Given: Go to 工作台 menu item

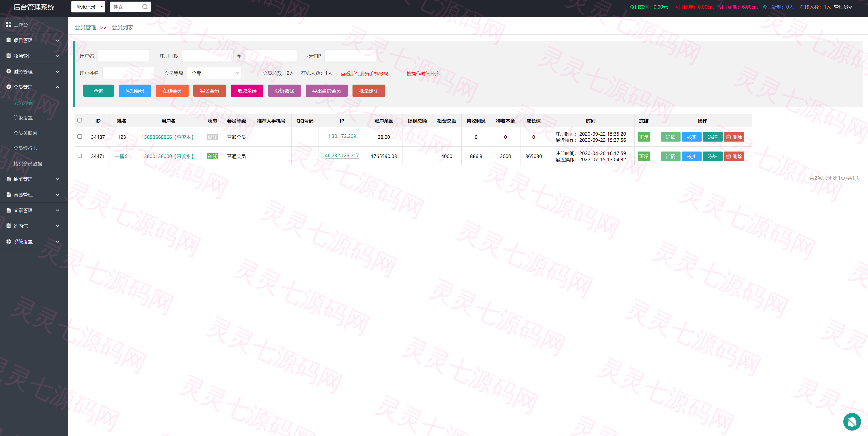Looking at the screenshot, I should (21, 25).
